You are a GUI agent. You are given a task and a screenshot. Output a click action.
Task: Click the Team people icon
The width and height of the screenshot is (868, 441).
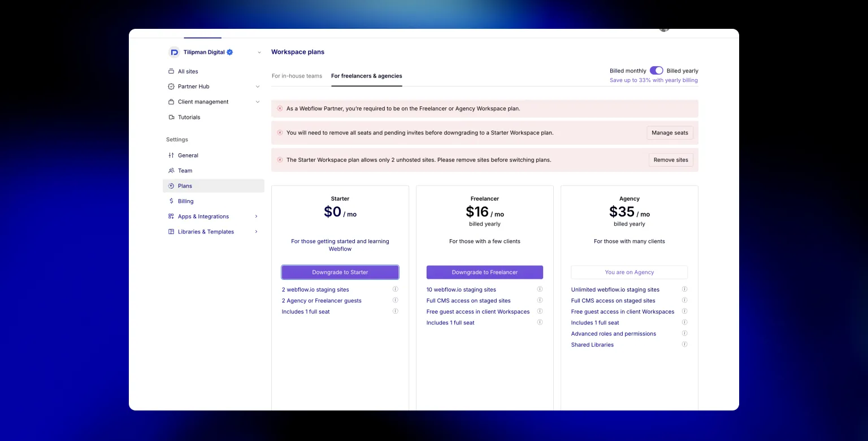pyautogui.click(x=171, y=170)
